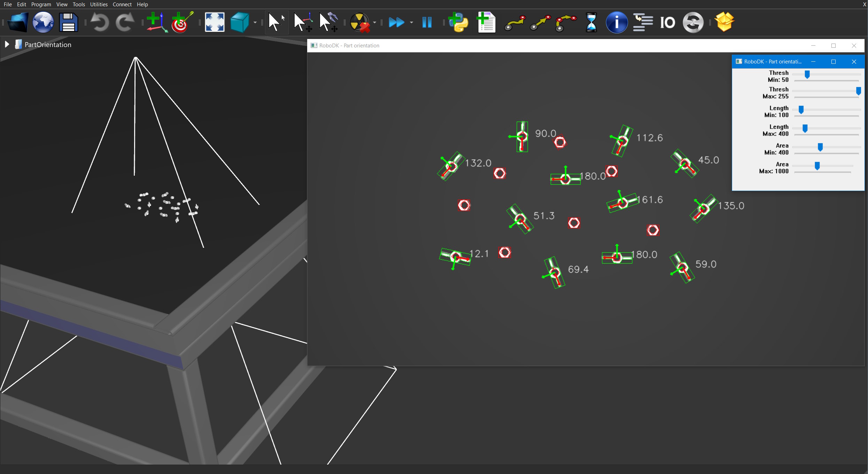Click the Check collisions radiation icon
Viewport: 868px width, 474px height.
click(x=359, y=23)
